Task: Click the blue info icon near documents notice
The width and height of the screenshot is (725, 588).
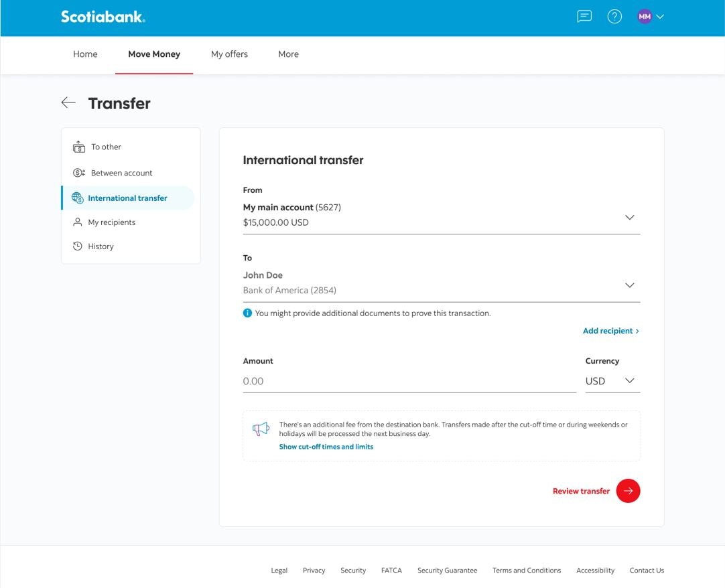Action: point(247,313)
